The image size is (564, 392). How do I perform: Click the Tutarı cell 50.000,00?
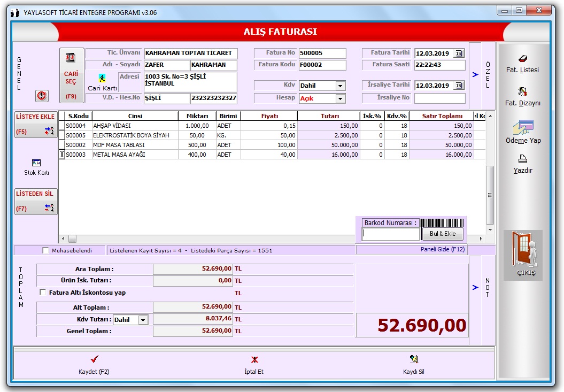(329, 145)
